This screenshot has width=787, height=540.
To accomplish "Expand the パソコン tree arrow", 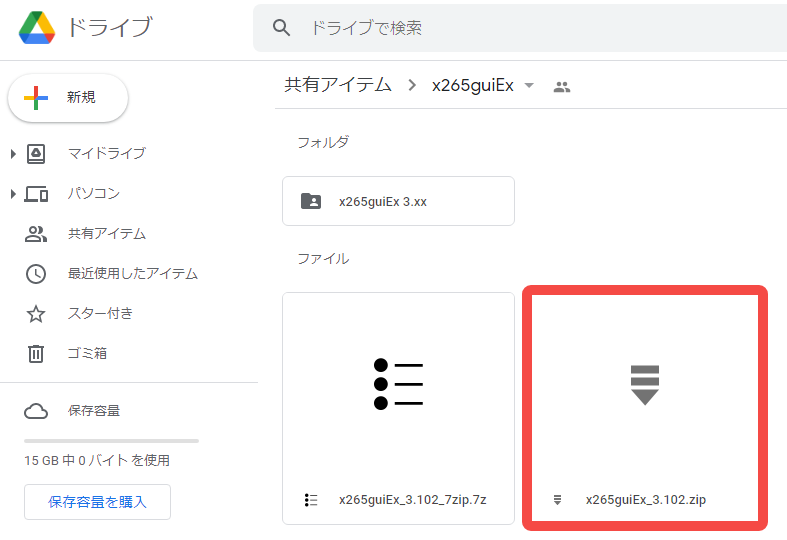I will (x=13, y=194).
